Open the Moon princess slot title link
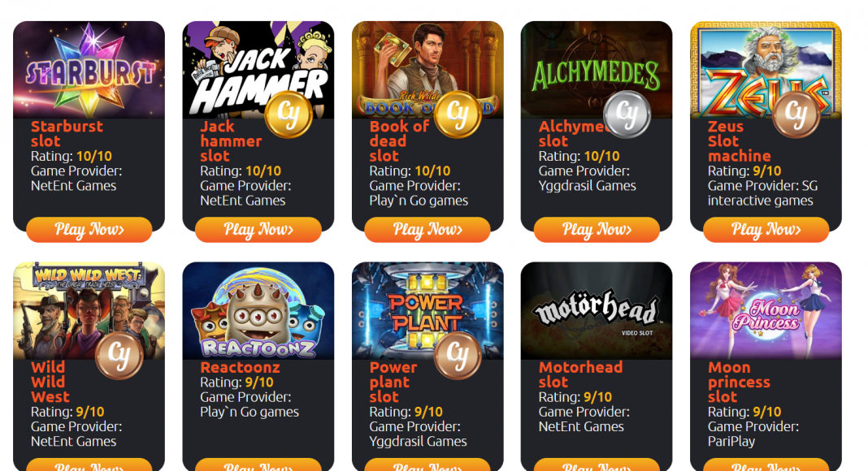The height and width of the screenshot is (471, 868). (739, 382)
